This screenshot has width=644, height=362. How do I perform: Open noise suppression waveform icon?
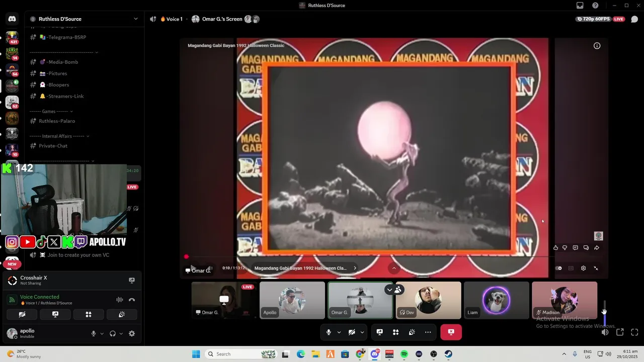click(x=120, y=300)
